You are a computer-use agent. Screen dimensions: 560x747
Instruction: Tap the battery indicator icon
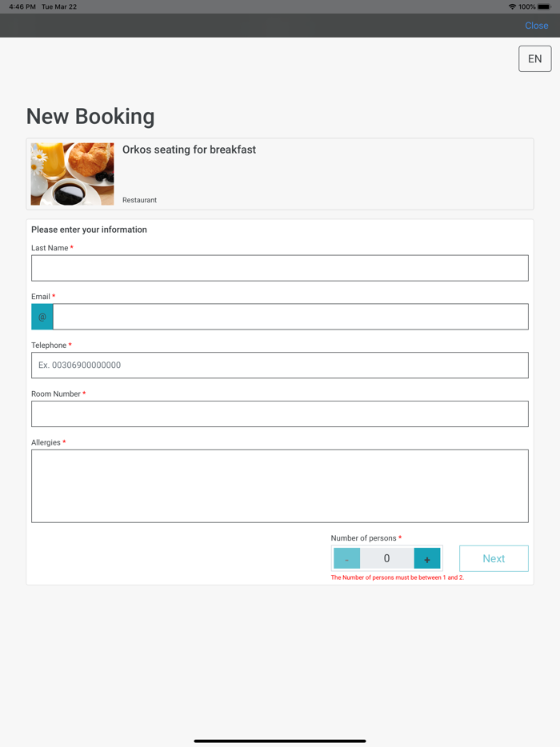(544, 6)
